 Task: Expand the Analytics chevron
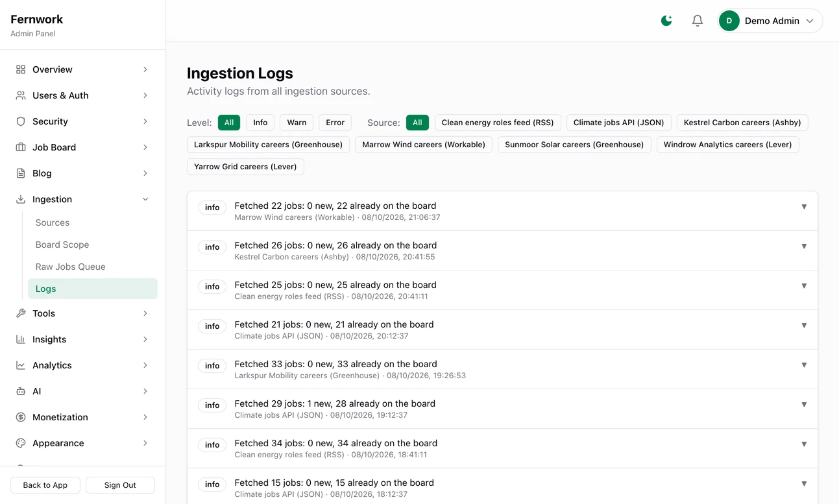pyautogui.click(x=145, y=365)
